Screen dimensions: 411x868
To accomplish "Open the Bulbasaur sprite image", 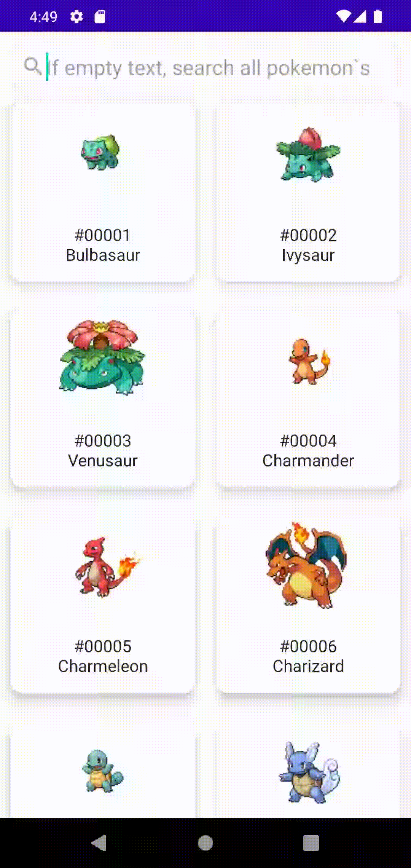I will pyautogui.click(x=100, y=152).
